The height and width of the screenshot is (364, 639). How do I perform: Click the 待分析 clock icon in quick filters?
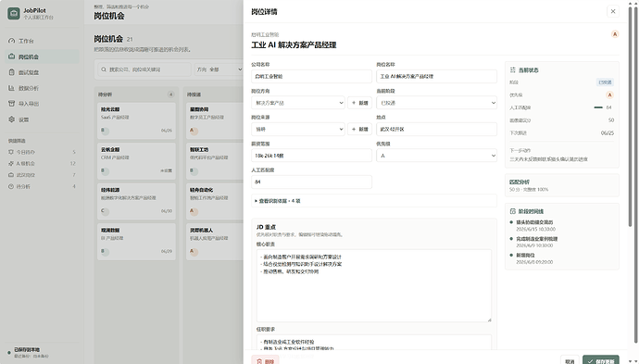coord(11,186)
